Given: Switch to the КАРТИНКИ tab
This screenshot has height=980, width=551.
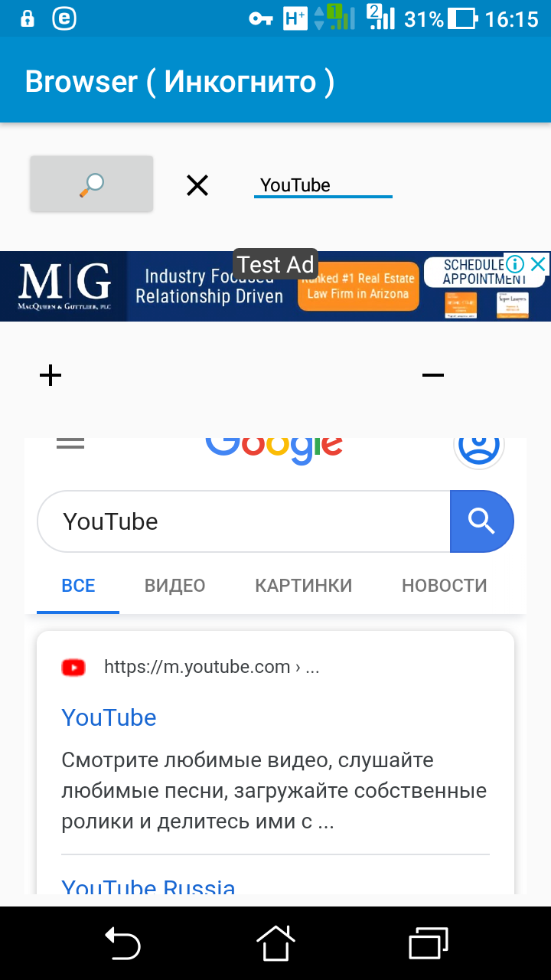Looking at the screenshot, I should [x=304, y=586].
